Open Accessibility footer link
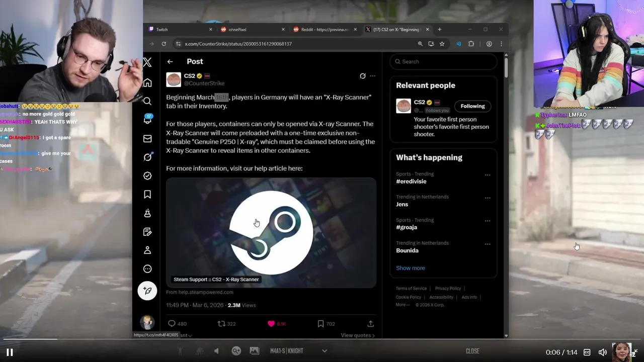644x362 pixels. (x=441, y=297)
